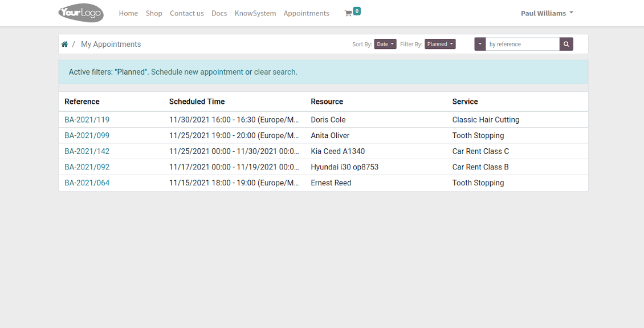
Task: Click the Schedule new appointment link
Action: [x=197, y=72]
